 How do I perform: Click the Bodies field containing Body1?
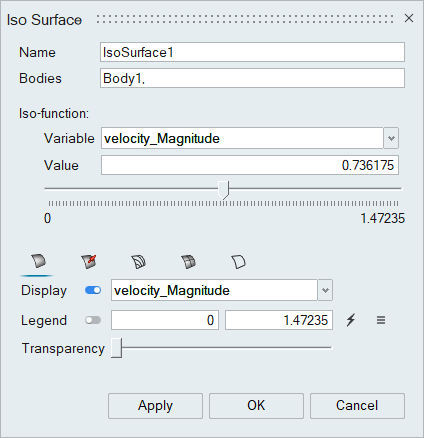point(252,78)
